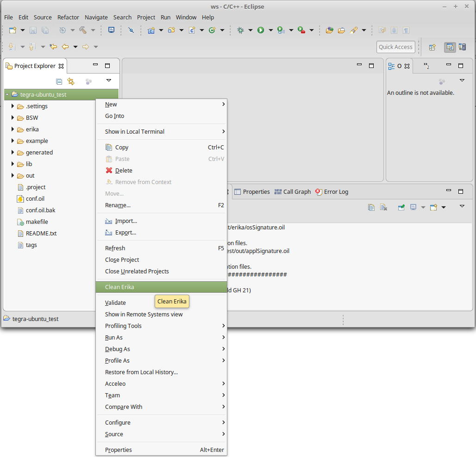Image resolution: width=476 pixels, height=457 pixels.
Task: Open the New wizard dropdown arrow
Action: pyautogui.click(x=23, y=30)
